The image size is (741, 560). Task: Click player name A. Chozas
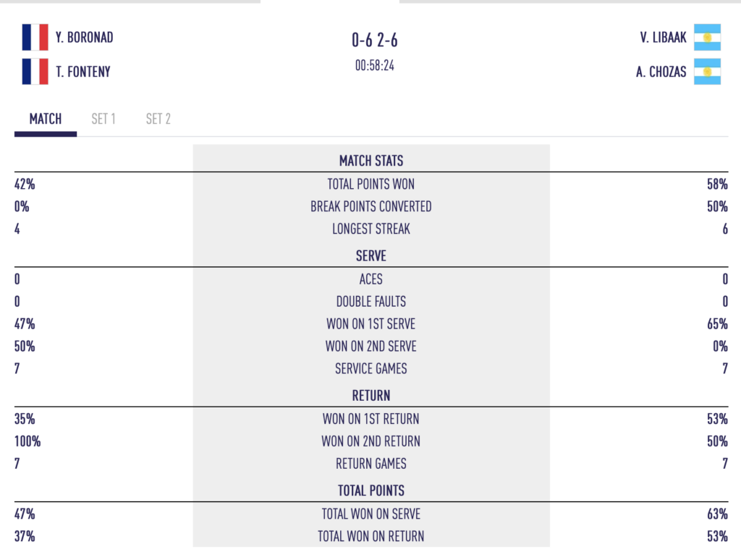pos(661,72)
